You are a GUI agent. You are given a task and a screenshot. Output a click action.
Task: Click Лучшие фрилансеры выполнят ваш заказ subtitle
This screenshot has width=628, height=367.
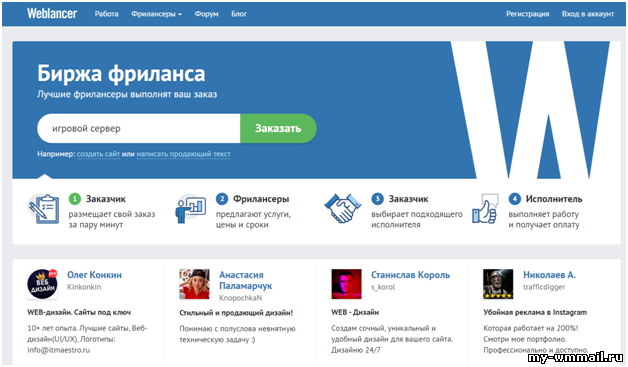[127, 95]
